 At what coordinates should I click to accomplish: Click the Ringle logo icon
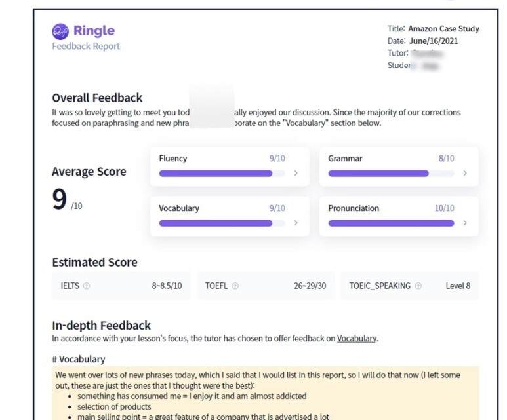click(x=60, y=31)
